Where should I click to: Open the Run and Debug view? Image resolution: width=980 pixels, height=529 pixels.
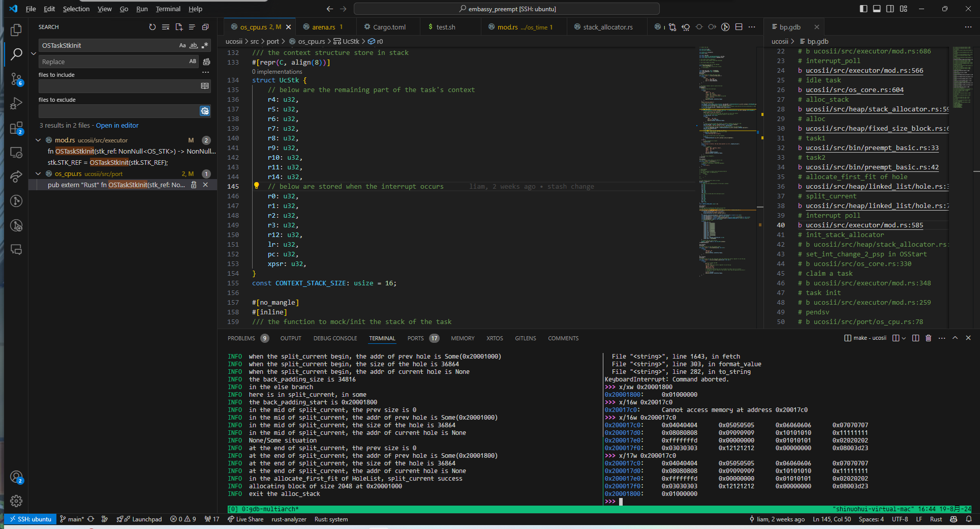click(x=16, y=103)
